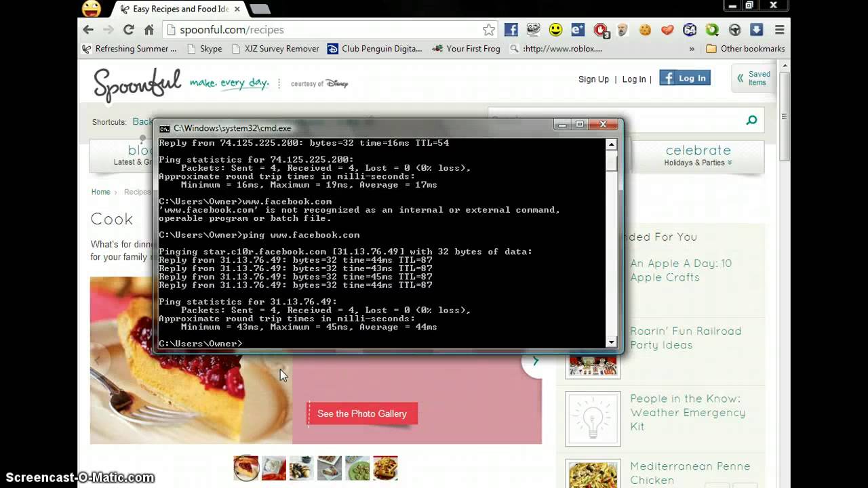
Task: Click the cmd window scroll down arrow
Action: 612,342
